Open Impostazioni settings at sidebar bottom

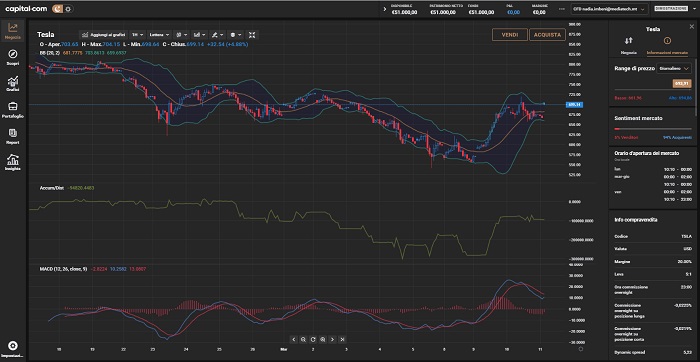[12, 349]
